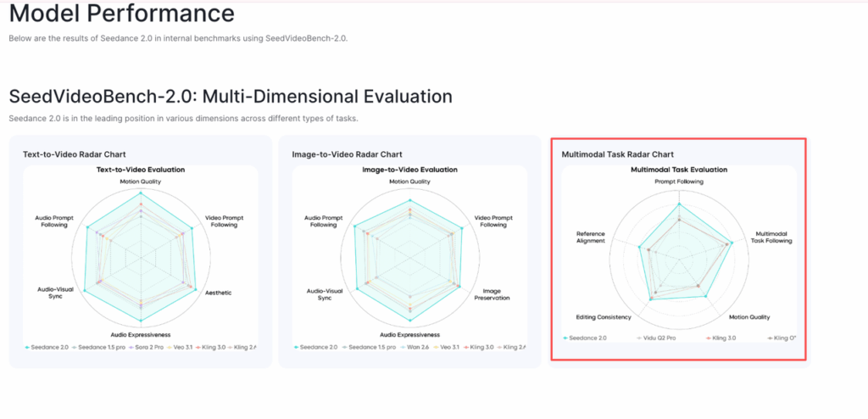Image resolution: width=868 pixels, height=419 pixels.
Task: Click Audio Prompt Following label in Text-to-Video chart
Action: [x=53, y=221]
